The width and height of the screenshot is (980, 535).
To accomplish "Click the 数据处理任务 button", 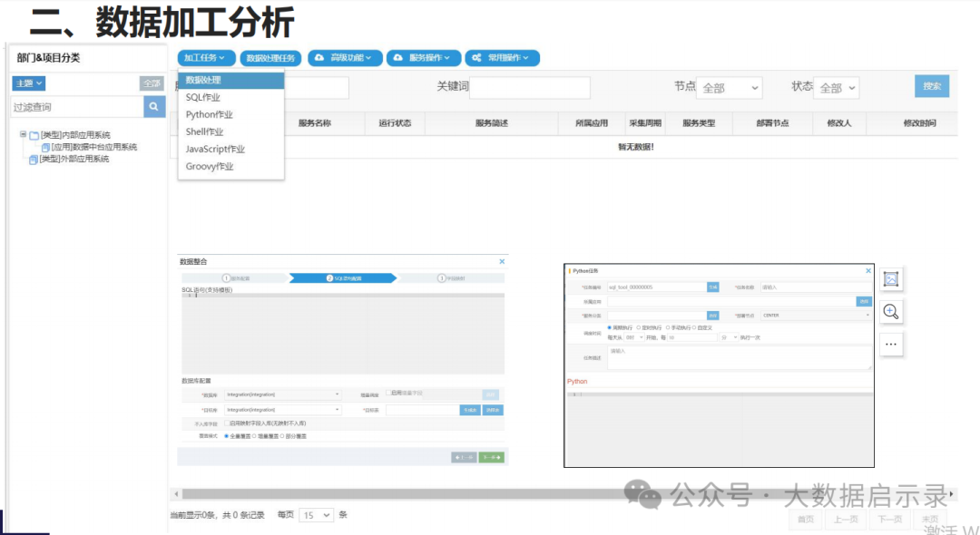I will [270, 58].
